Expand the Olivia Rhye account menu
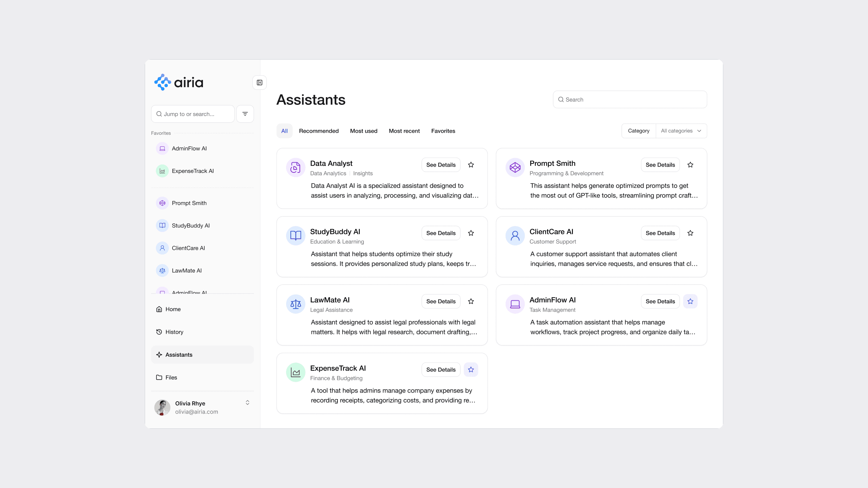 (247, 403)
